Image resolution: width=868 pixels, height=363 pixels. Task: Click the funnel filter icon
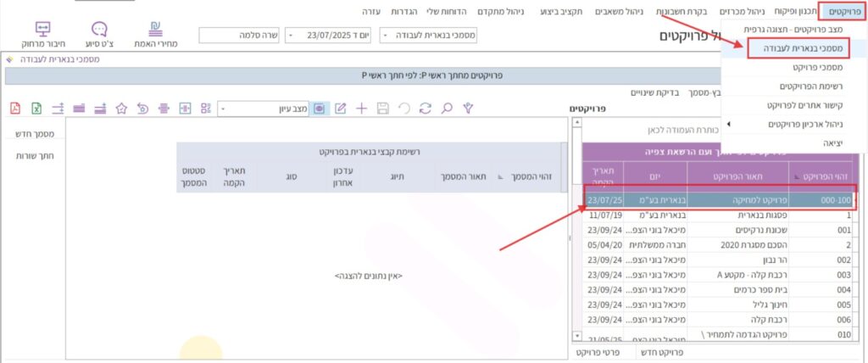(x=467, y=109)
